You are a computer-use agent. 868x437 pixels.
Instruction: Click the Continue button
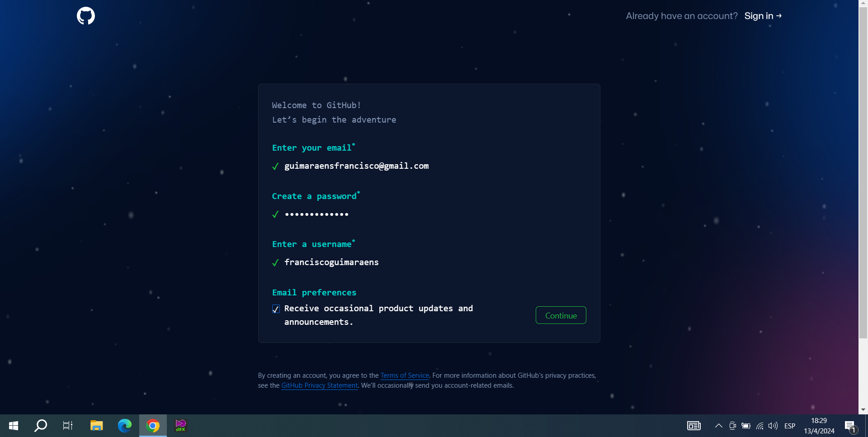click(561, 315)
